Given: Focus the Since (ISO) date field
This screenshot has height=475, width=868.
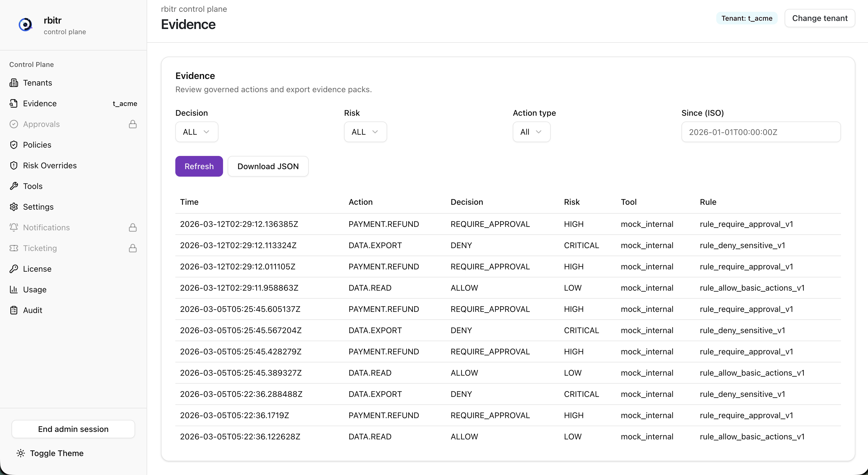Looking at the screenshot, I should coord(761,132).
